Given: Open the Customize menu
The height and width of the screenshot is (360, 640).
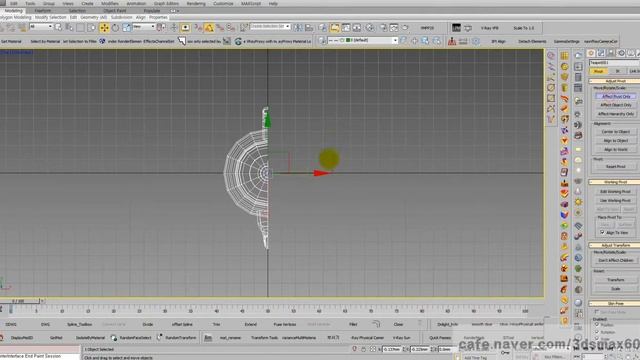Looking at the screenshot, I should [223, 3].
